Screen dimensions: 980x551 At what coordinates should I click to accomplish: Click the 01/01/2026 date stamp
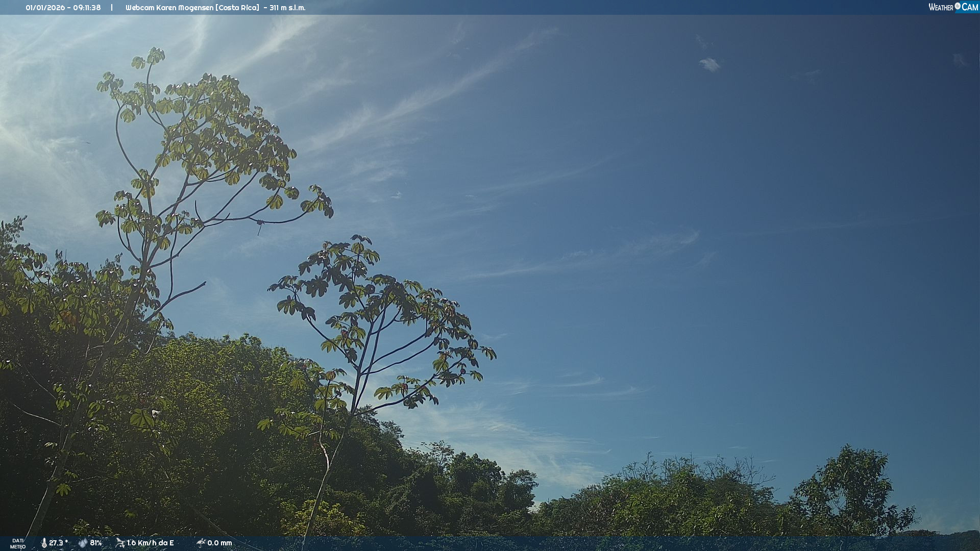(44, 8)
